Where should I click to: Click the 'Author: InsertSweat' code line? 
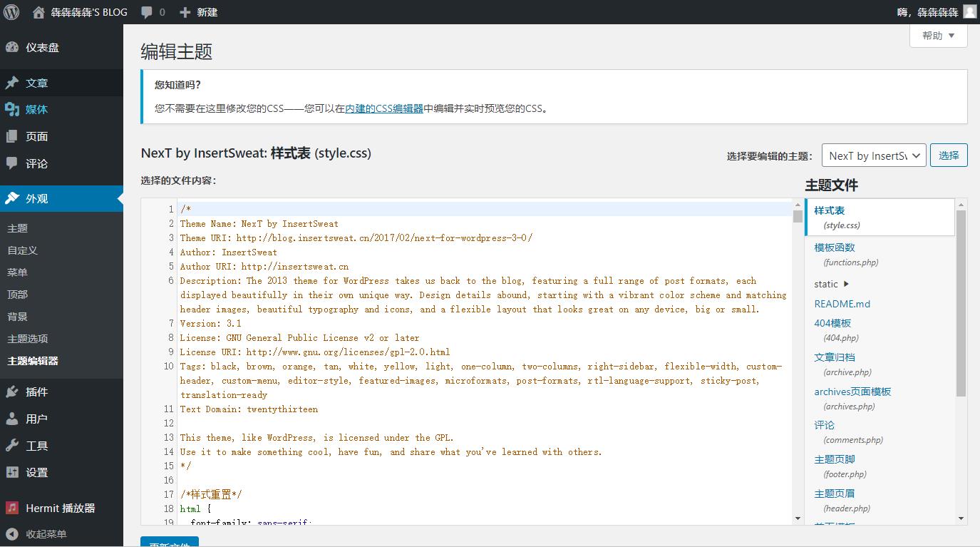[x=229, y=252]
